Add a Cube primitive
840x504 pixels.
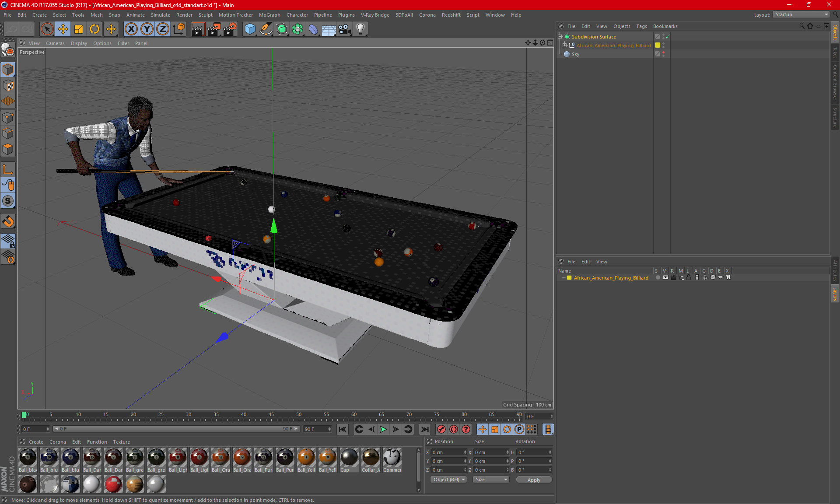pos(250,29)
